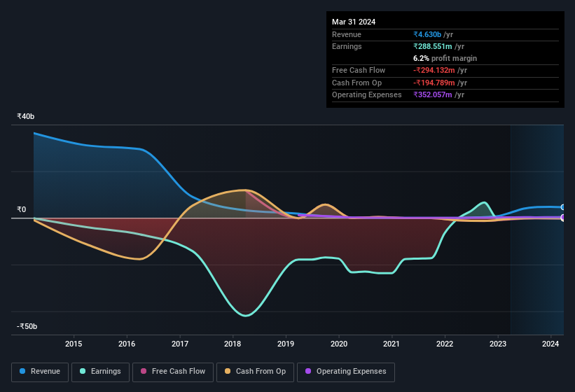
Task: Click the Earnings row label in tooltip
Action: click(347, 46)
